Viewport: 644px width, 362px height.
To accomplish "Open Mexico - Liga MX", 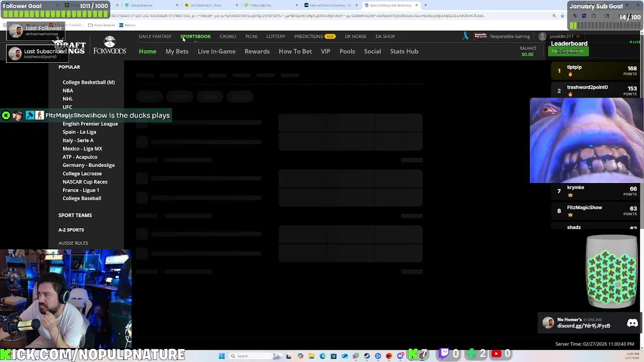I will (82, 148).
